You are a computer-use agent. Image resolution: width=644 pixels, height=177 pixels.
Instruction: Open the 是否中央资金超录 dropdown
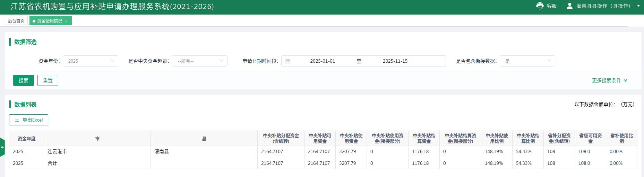point(200,61)
